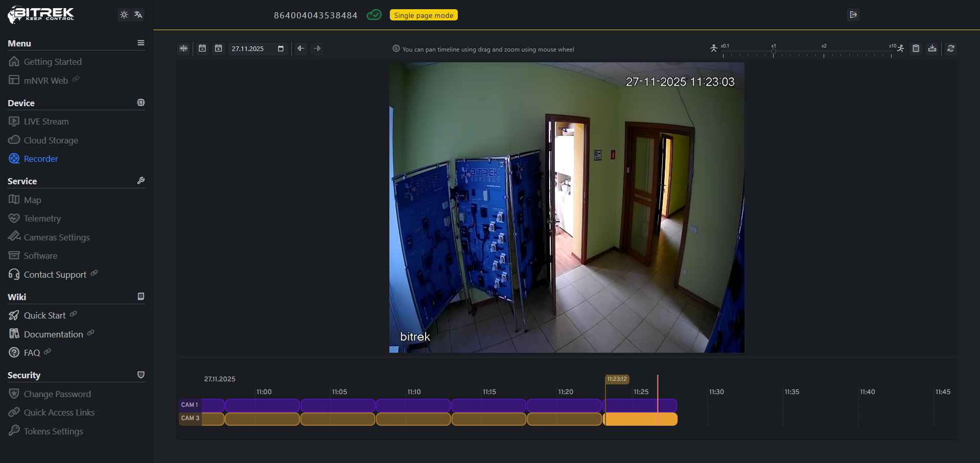980x463 pixels.
Task: Click the calendar plus icon
Action: pyautogui.click(x=219, y=48)
